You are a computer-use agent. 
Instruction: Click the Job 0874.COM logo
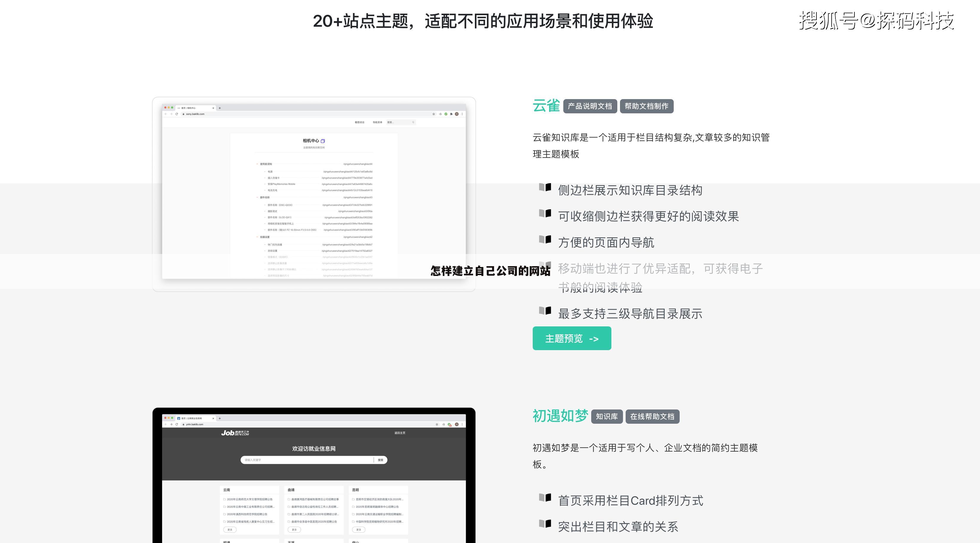coord(235,433)
